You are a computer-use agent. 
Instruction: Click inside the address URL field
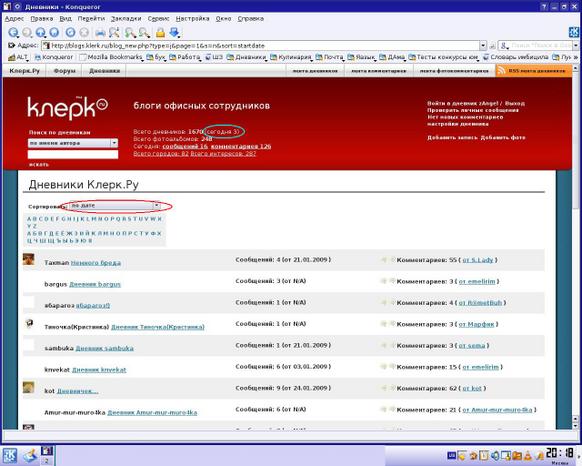coord(261,46)
